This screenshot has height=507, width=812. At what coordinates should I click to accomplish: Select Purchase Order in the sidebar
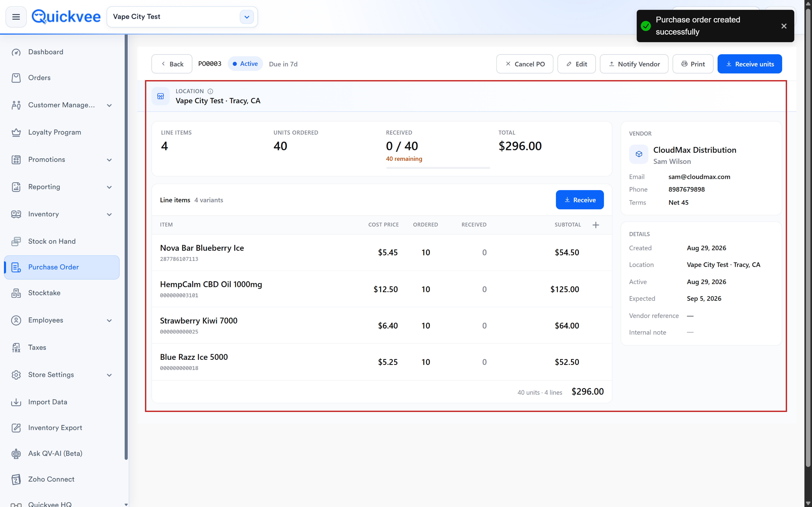62,267
